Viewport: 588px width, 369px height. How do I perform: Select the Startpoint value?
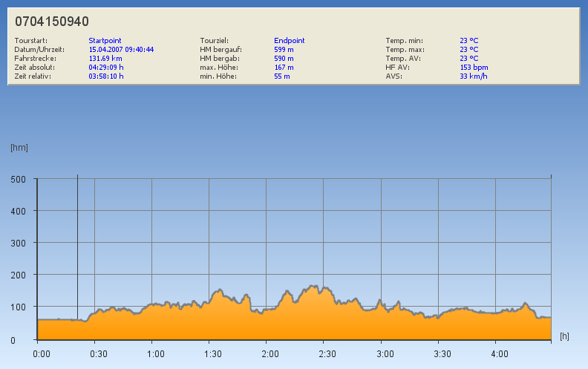click(105, 41)
